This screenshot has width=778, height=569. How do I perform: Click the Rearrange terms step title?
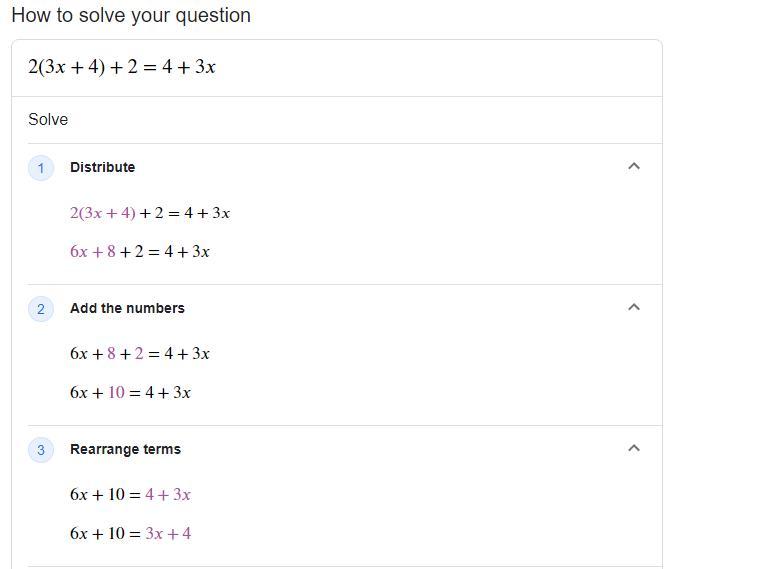point(125,449)
